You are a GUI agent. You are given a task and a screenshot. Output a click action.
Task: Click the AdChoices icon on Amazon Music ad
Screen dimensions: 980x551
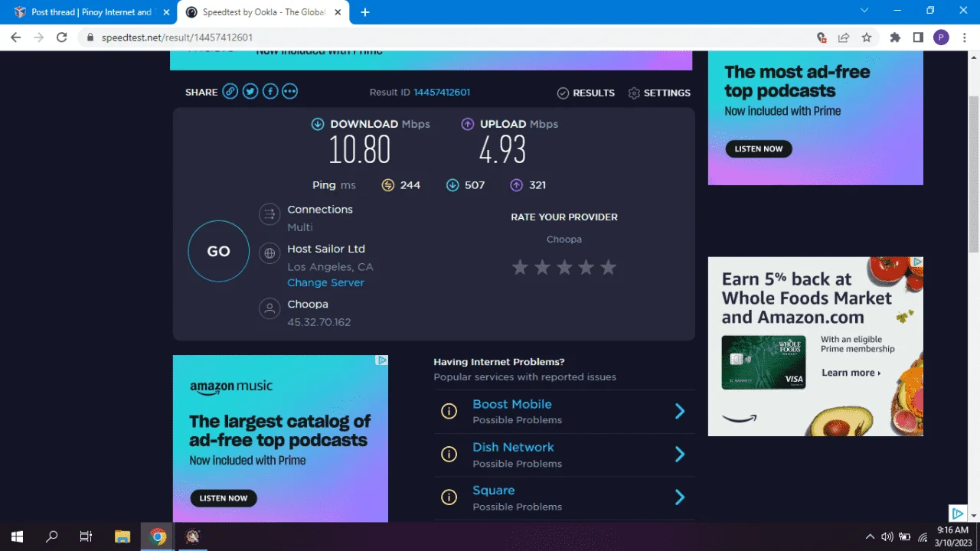(x=382, y=360)
